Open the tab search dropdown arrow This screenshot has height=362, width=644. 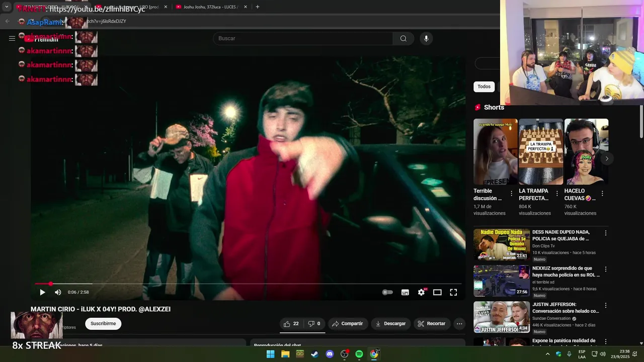7,7
